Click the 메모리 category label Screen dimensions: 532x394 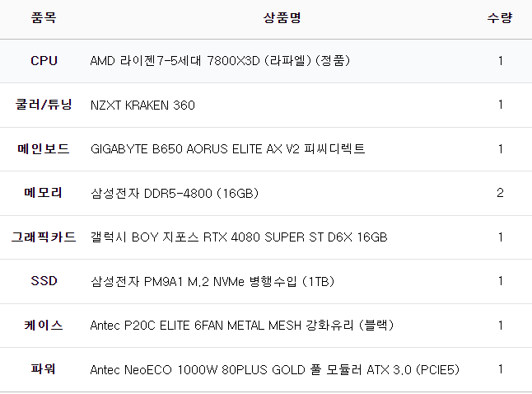pyautogui.click(x=44, y=193)
